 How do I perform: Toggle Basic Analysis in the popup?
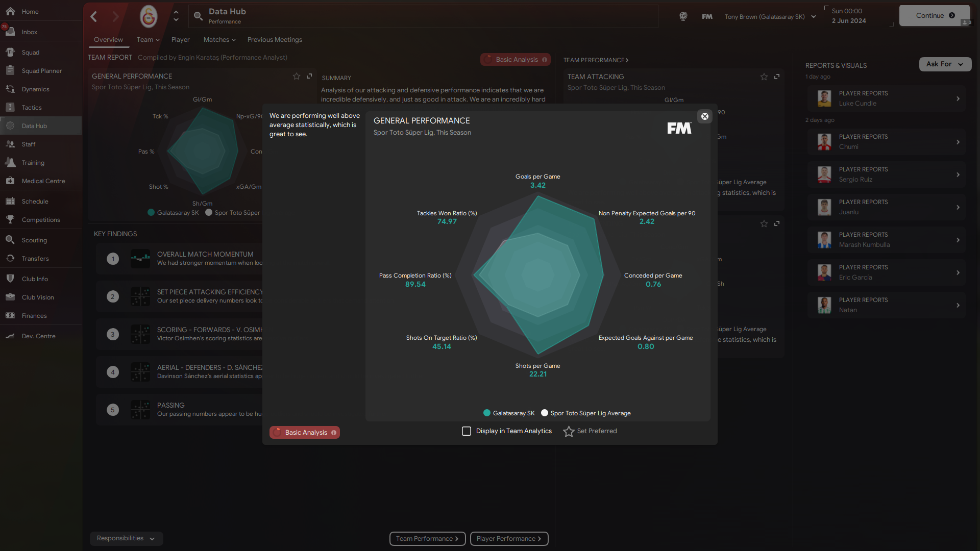305,433
